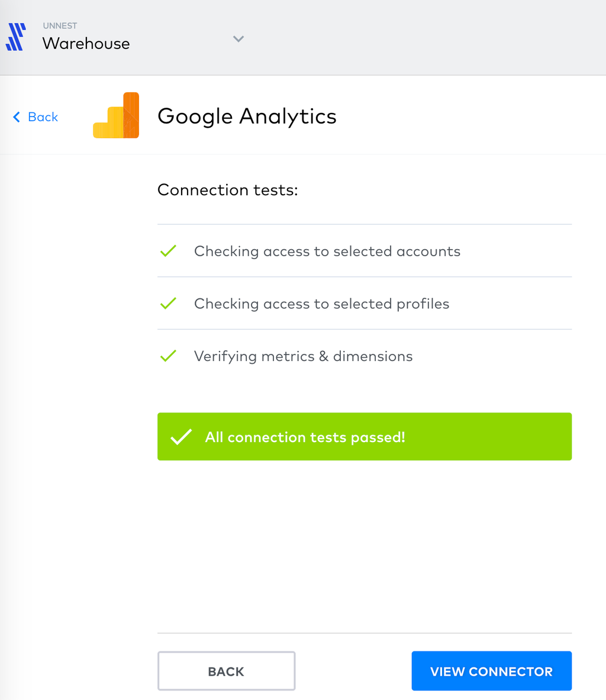This screenshot has height=700, width=606.
Task: Expand the Warehouse dropdown chevron
Action: tap(238, 39)
